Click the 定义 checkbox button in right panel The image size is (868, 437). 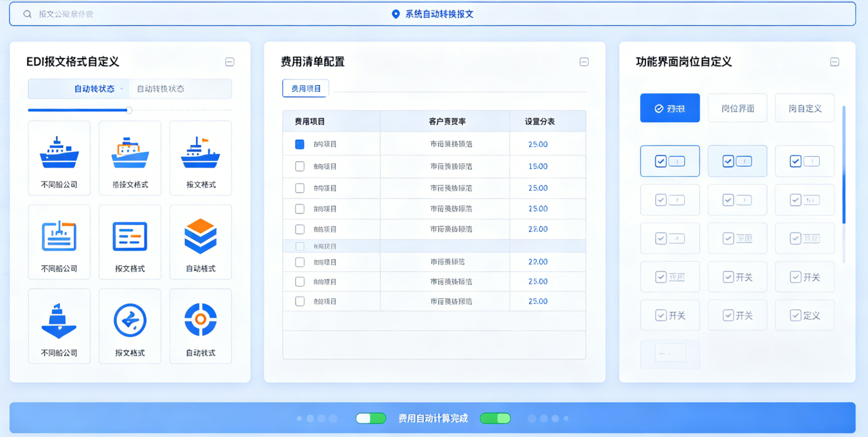[x=805, y=315]
